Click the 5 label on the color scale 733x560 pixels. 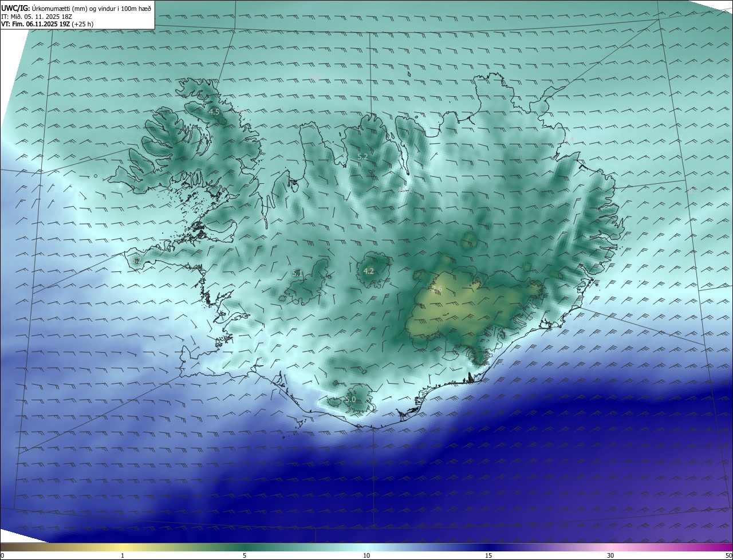245,555
